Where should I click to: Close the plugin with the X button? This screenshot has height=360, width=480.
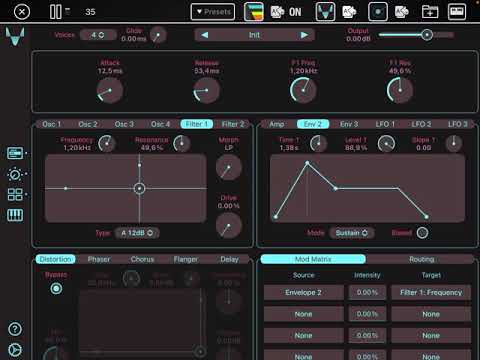coord(22,12)
